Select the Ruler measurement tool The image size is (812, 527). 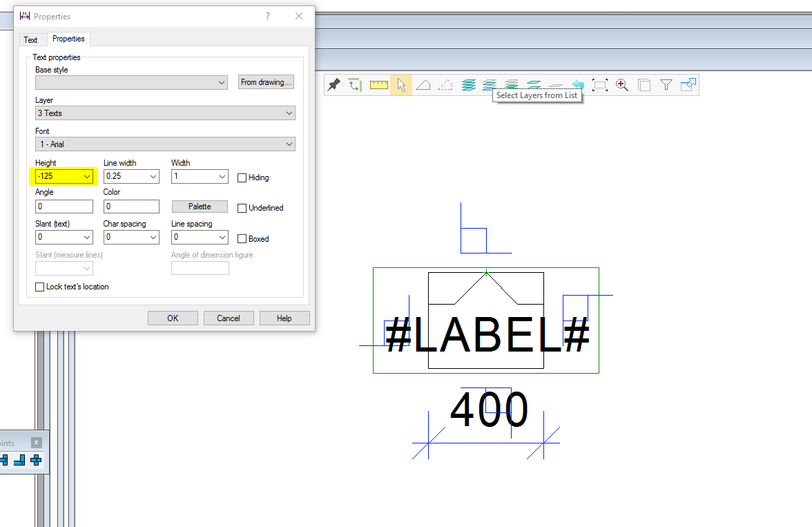[379, 84]
